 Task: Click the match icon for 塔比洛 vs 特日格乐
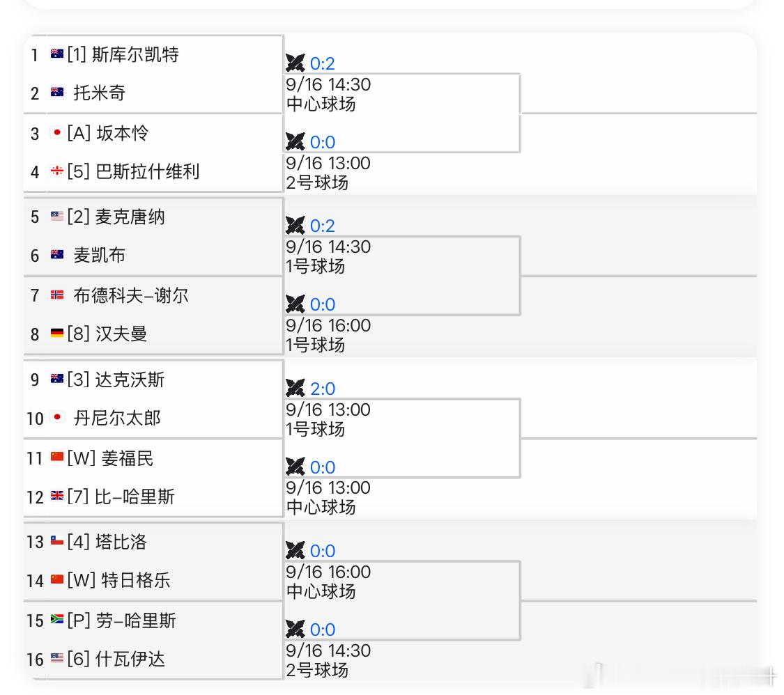click(x=295, y=551)
